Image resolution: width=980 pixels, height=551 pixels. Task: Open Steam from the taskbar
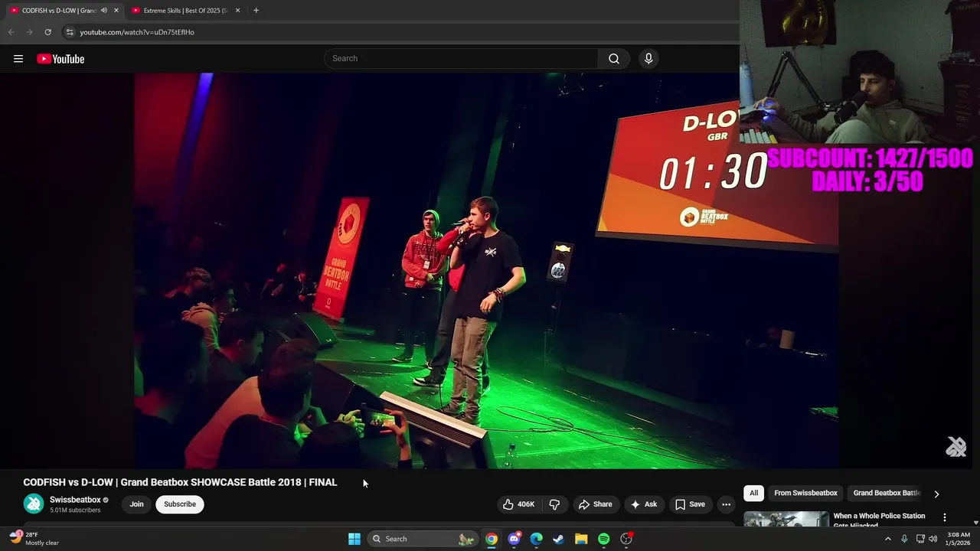click(559, 539)
